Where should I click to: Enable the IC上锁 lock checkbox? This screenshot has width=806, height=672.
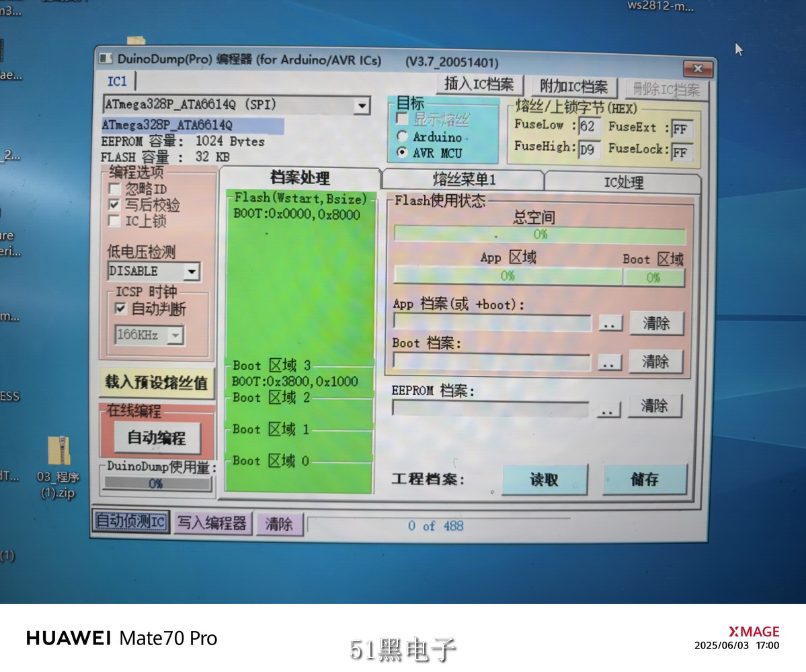click(x=115, y=221)
